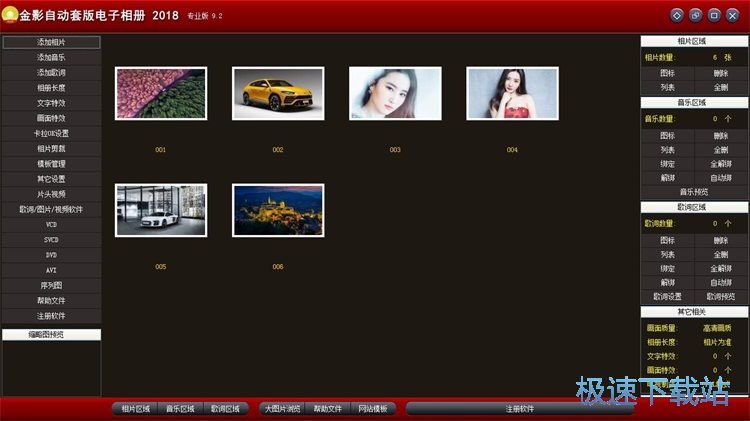Click the 缩略图预览 header in the sidebar
This screenshot has height=421, width=750.
[51, 334]
